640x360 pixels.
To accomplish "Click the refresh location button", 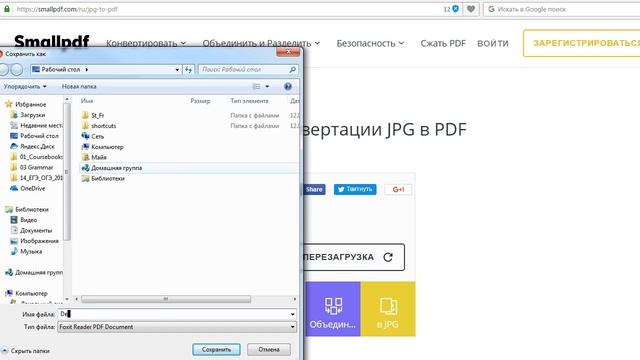I will pos(188,70).
